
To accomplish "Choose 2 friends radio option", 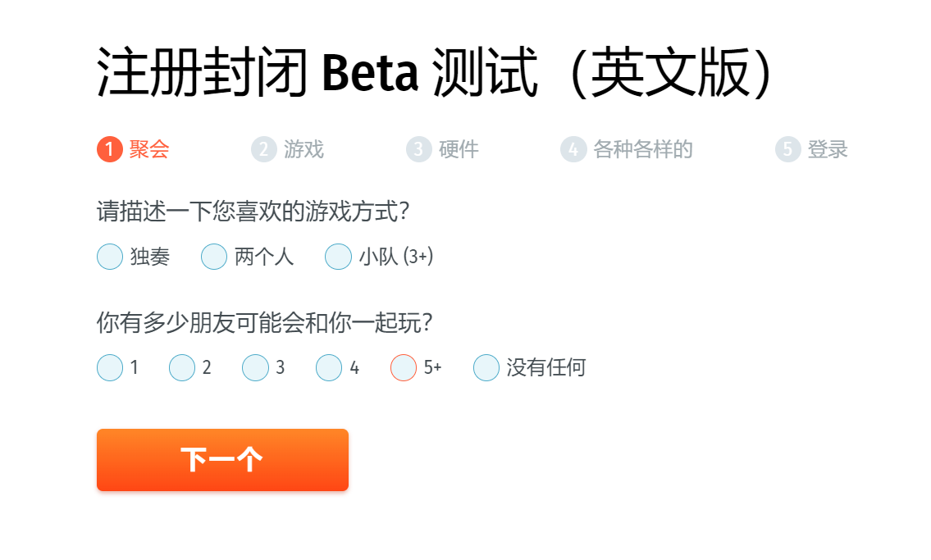I will [181, 367].
